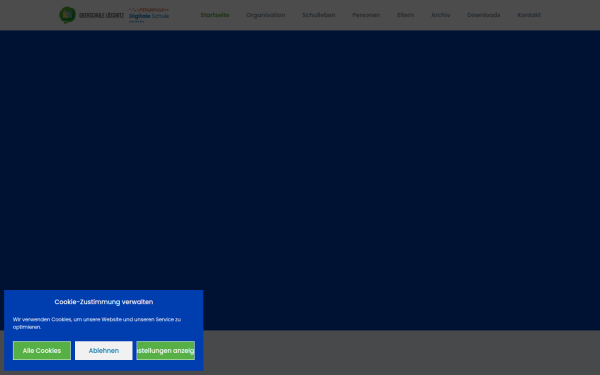Select the Cookie-Zustimmung verwalten heading

(104, 302)
